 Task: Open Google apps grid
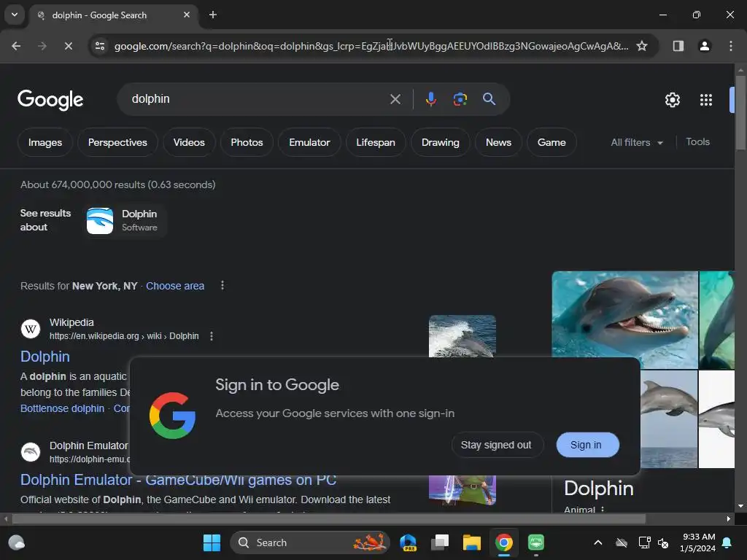coord(705,99)
